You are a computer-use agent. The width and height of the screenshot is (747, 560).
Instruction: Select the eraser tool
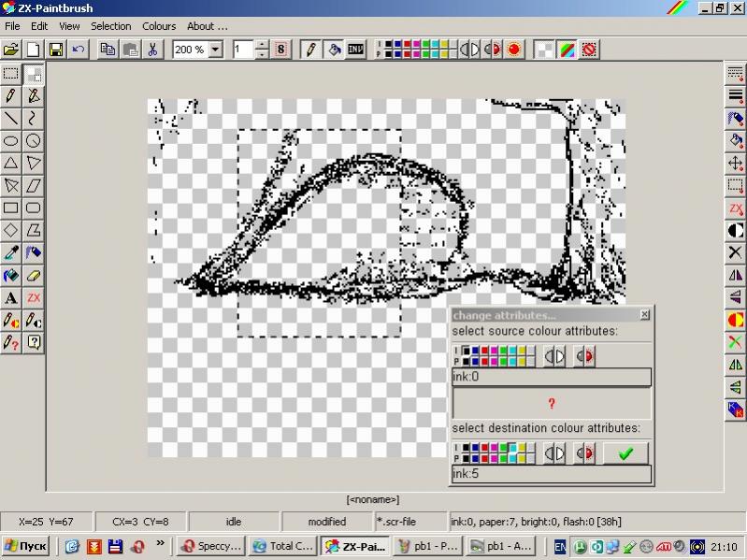pos(34,276)
